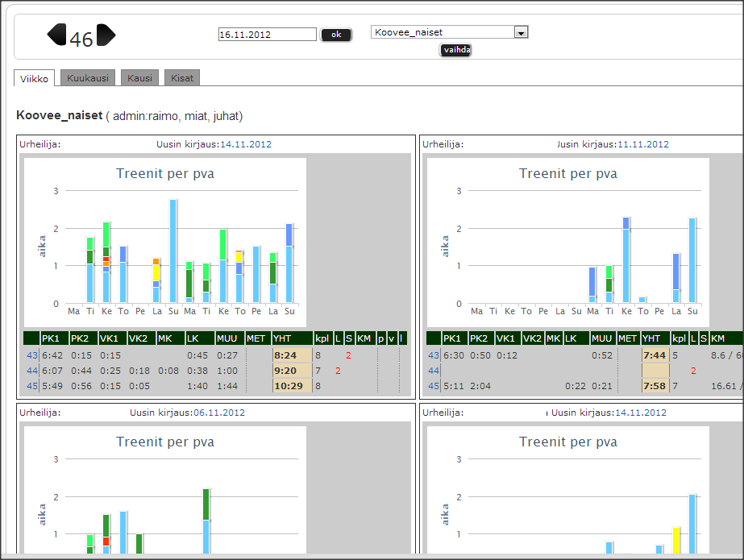Click the 0:25 VK1 value
Image resolution: width=744 pixels, height=560 pixels.
[110, 371]
